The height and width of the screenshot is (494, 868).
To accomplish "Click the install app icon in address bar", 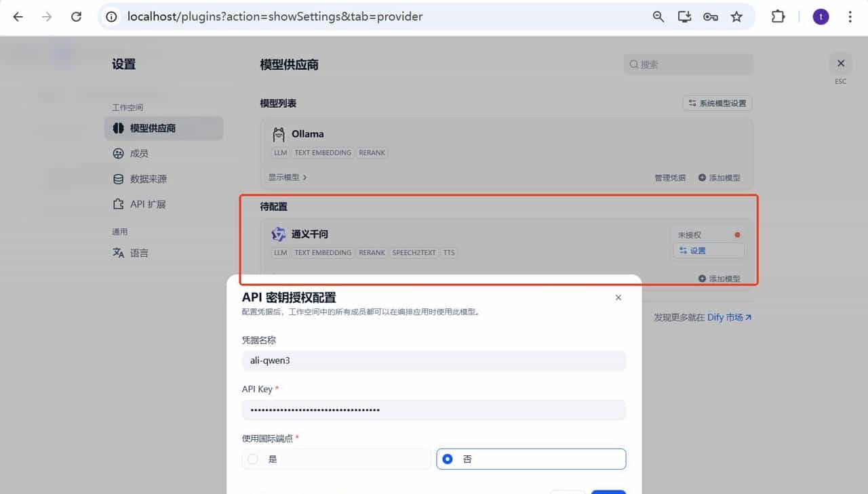I will [x=684, y=17].
